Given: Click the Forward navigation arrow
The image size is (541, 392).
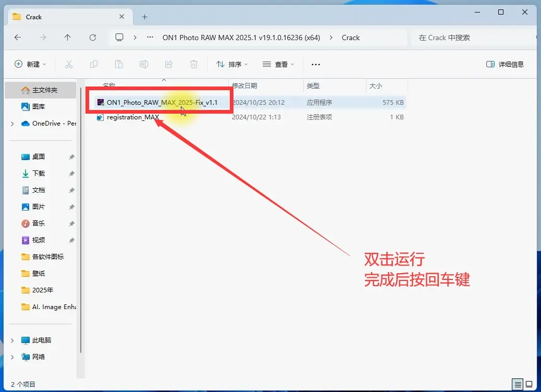Looking at the screenshot, I should pos(42,37).
